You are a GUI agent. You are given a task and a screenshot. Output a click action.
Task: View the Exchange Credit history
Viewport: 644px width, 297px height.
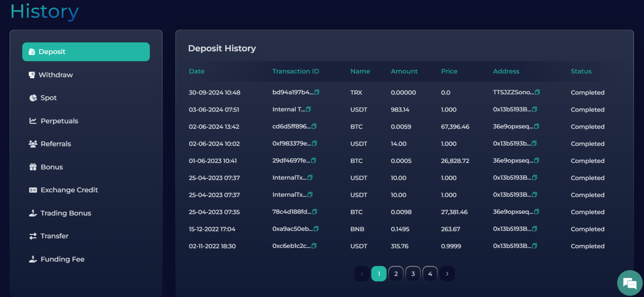(x=69, y=190)
